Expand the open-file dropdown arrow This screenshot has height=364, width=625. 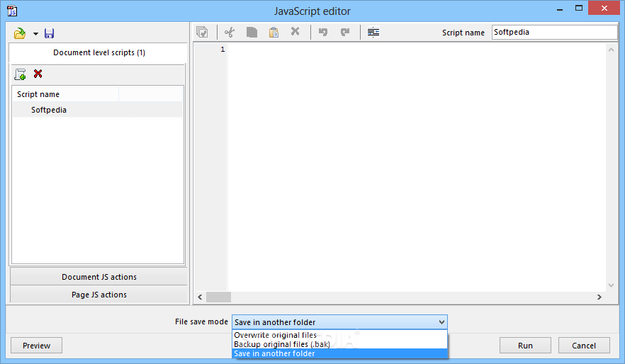(36, 34)
